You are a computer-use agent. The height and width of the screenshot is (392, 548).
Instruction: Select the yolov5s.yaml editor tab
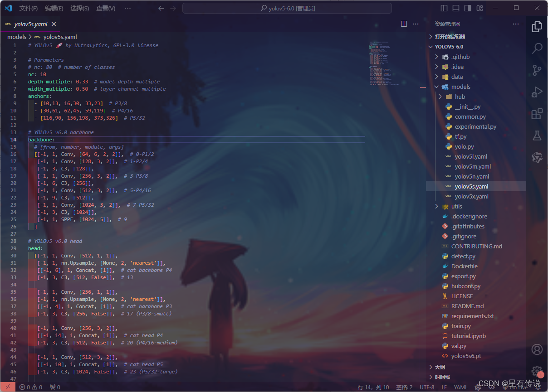point(31,24)
